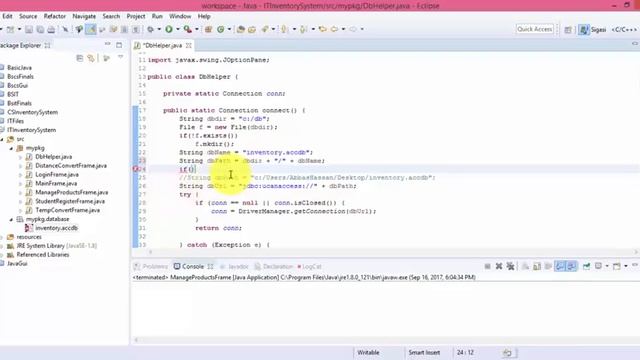Switch to the Problems tab
640x360 pixels.
coord(151,267)
